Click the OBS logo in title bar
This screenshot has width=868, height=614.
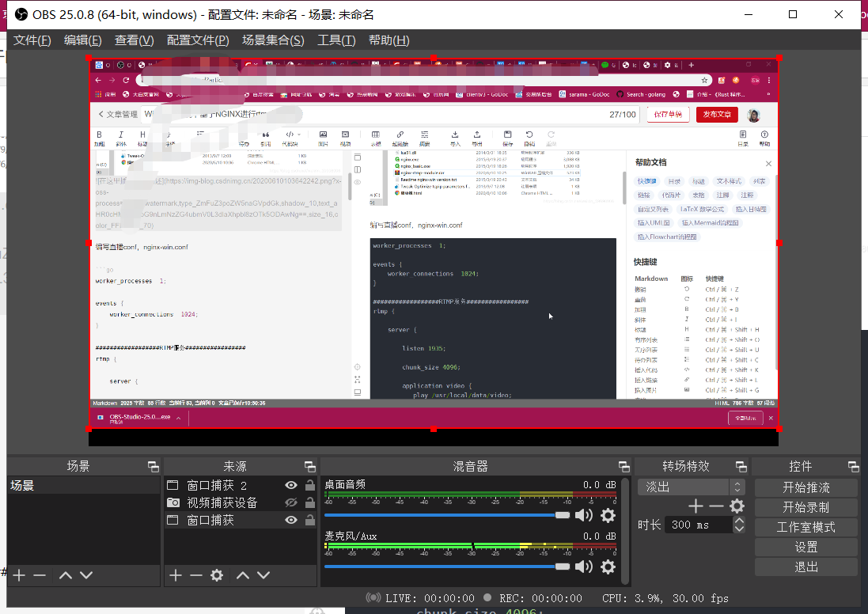point(21,15)
